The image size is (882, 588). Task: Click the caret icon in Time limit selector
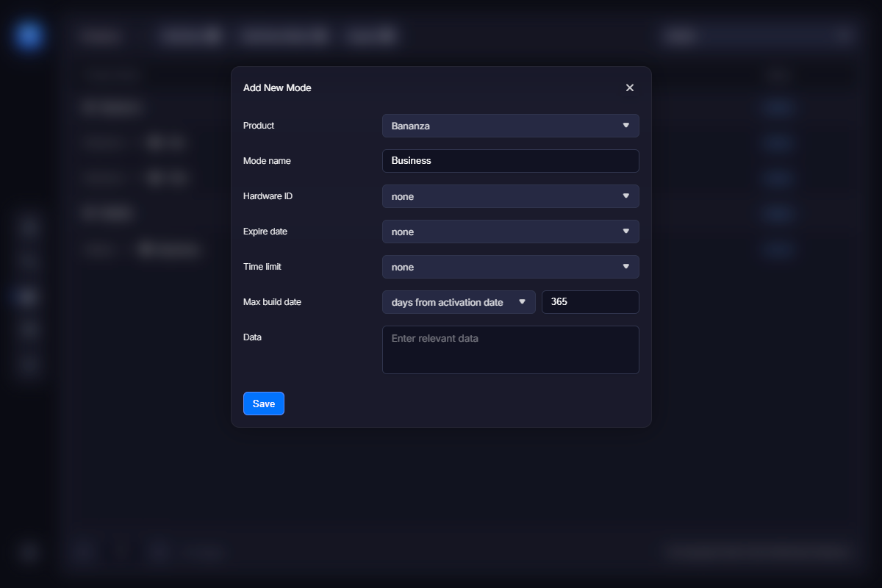point(625,267)
